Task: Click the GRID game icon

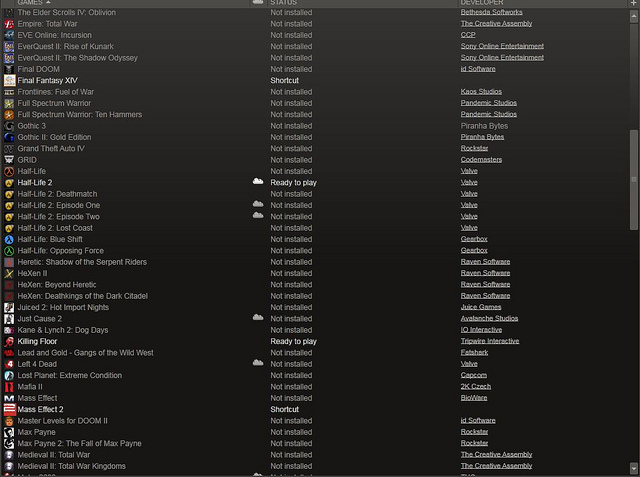Action: pyautogui.click(x=9, y=160)
